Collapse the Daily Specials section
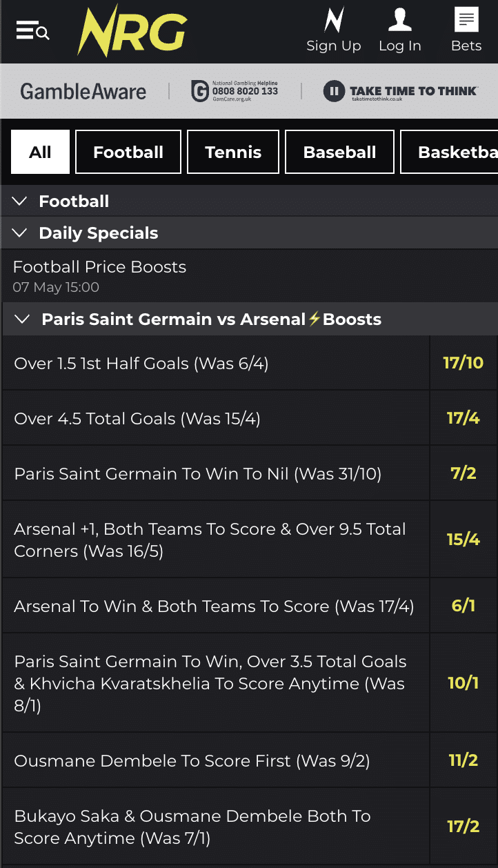The height and width of the screenshot is (868, 498). [x=20, y=233]
